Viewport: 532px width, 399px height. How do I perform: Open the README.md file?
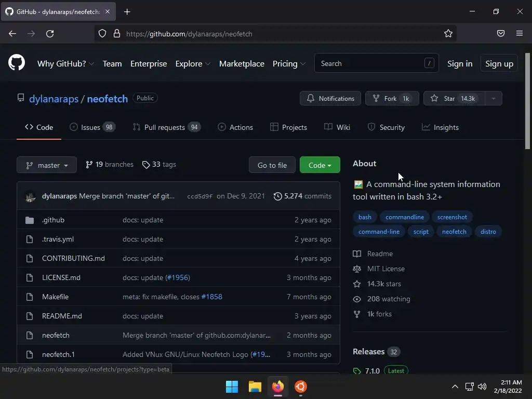coord(62,316)
